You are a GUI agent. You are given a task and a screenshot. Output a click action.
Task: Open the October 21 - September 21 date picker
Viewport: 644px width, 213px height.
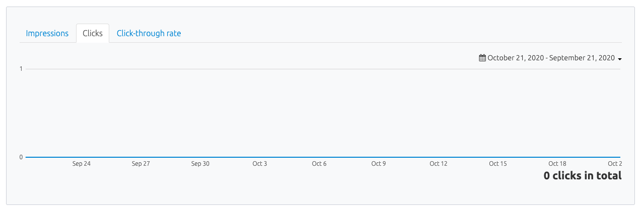(x=550, y=58)
